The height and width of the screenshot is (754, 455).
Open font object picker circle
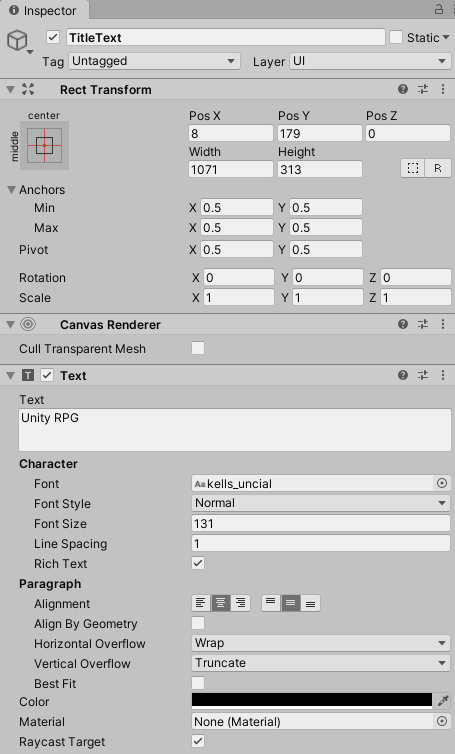click(442, 483)
